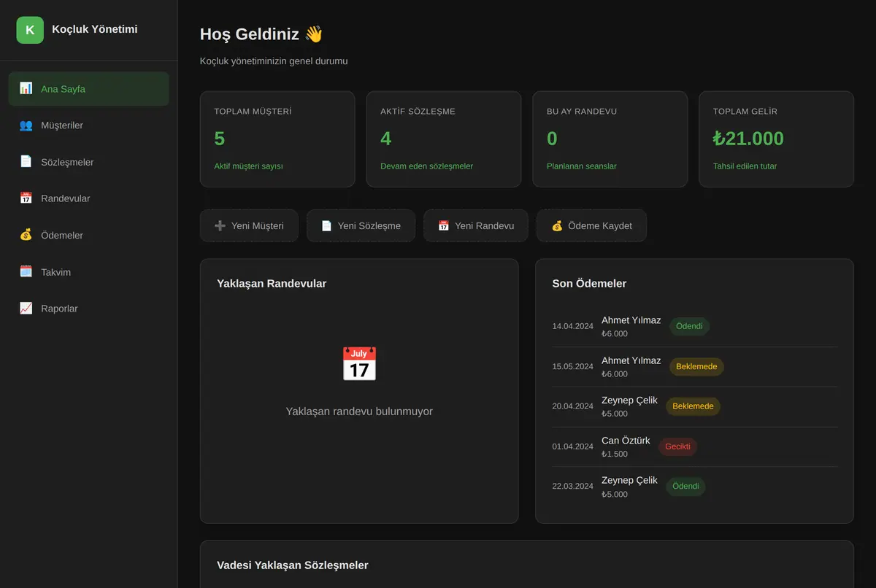Select Ahmet Yılmaz in the 14.04.2024 row
876x588 pixels.
click(x=631, y=320)
